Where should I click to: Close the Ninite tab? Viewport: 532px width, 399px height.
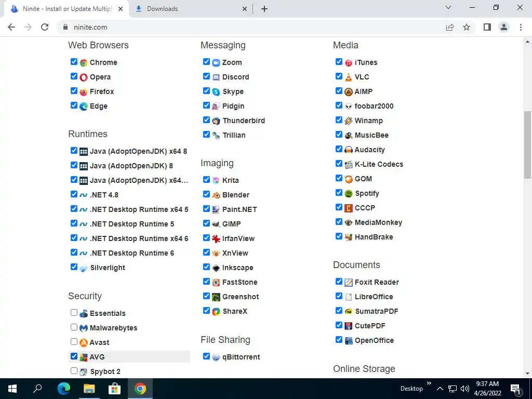tap(121, 9)
